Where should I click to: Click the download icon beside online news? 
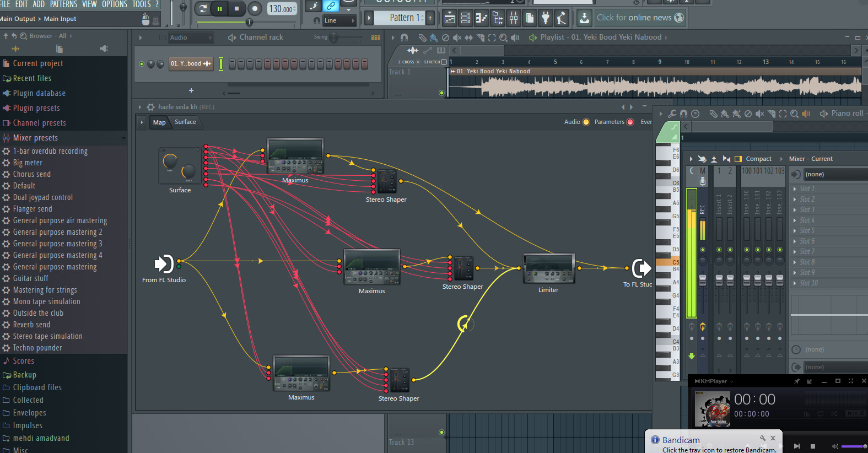584,18
